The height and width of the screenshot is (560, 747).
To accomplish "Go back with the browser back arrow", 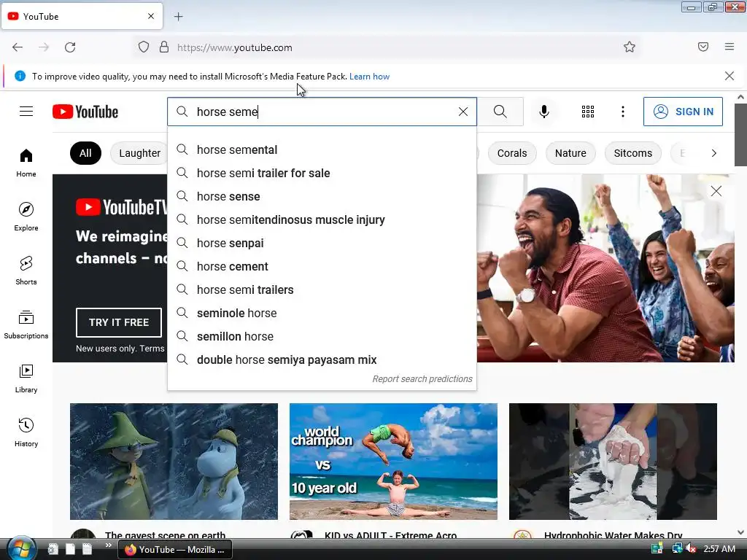I will tap(18, 47).
